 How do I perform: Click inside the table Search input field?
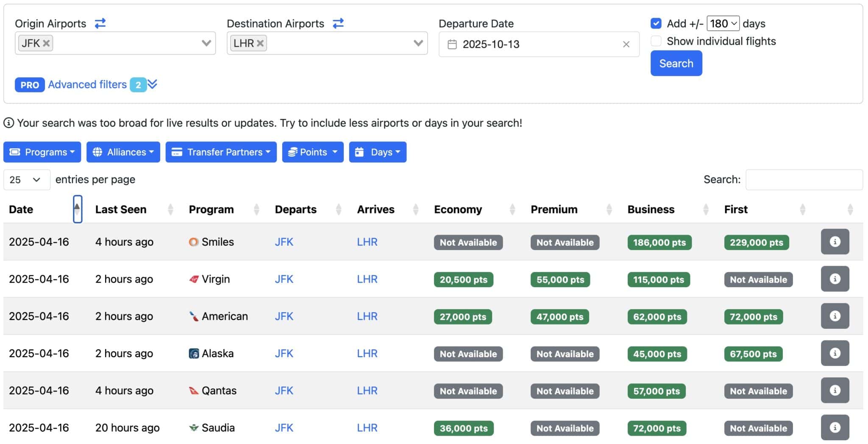point(804,179)
